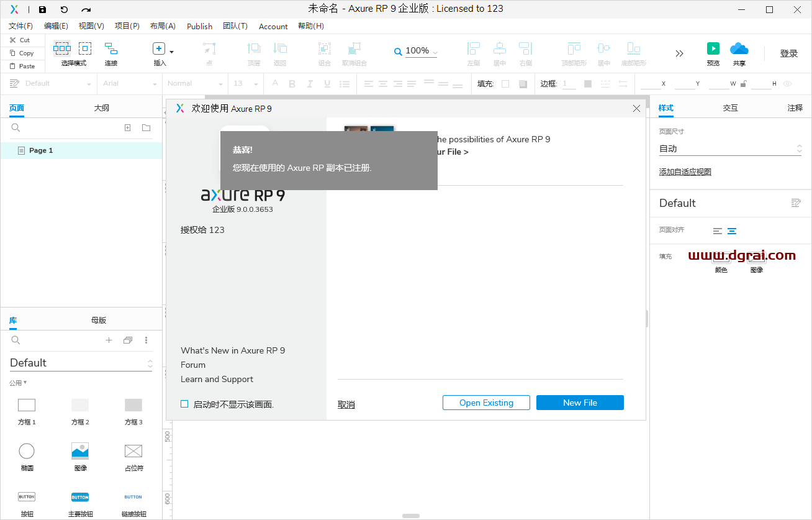
Task: Select the 椭圆 (ellipse) widget in library
Action: pyautogui.click(x=27, y=450)
